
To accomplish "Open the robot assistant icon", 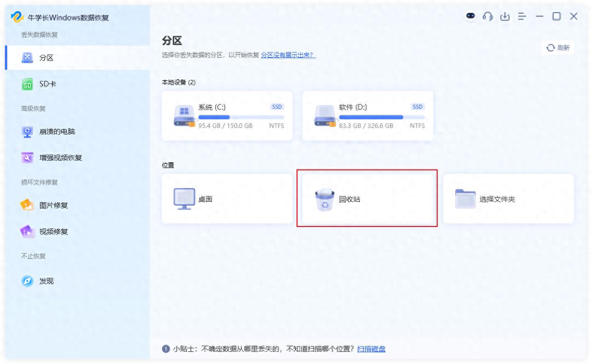I will click(x=471, y=16).
